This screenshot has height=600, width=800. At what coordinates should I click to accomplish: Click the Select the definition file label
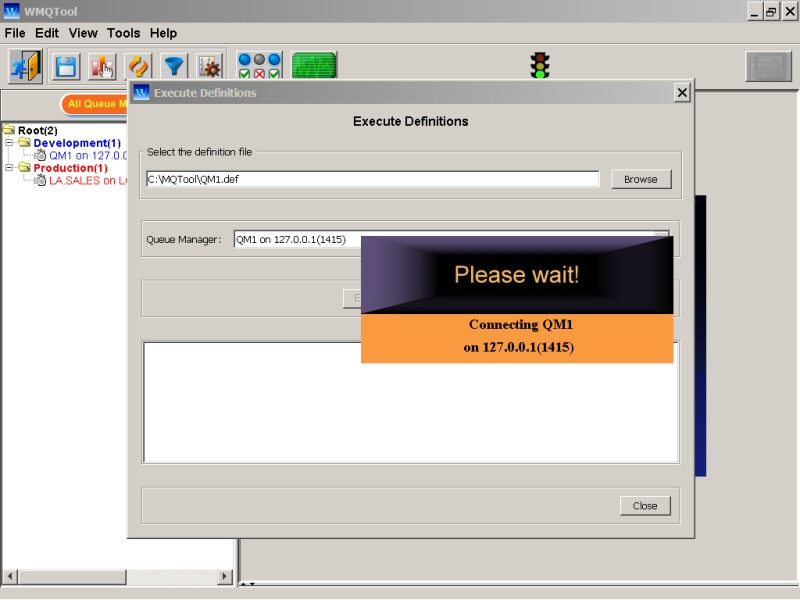click(199, 152)
